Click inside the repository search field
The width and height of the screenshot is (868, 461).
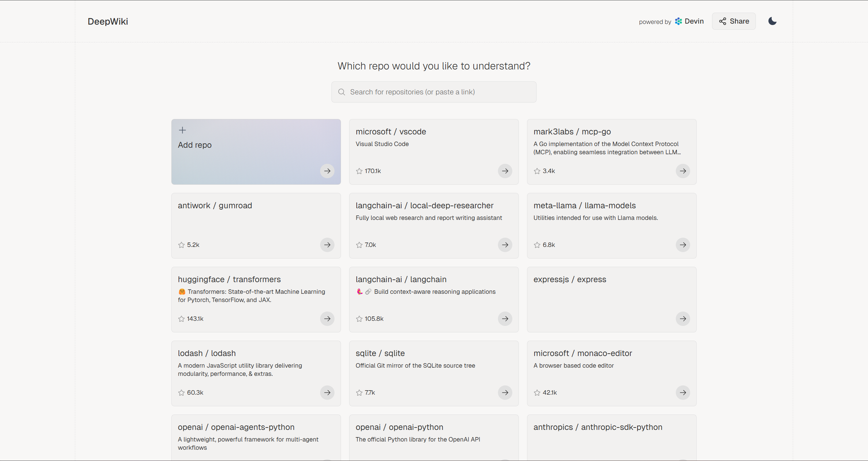(x=434, y=92)
